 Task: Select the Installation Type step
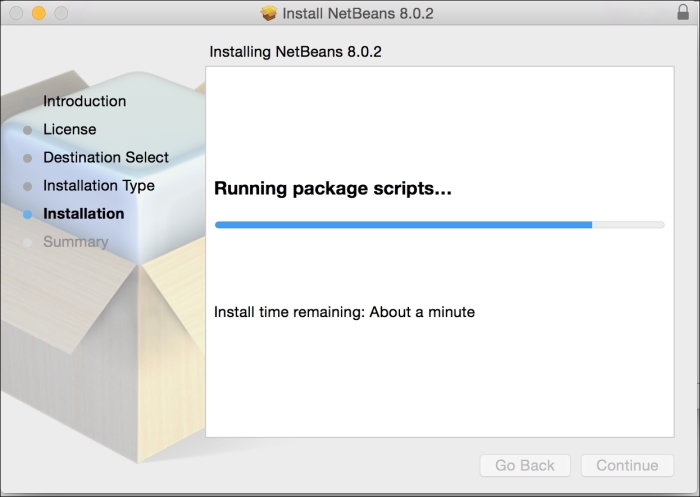point(99,185)
